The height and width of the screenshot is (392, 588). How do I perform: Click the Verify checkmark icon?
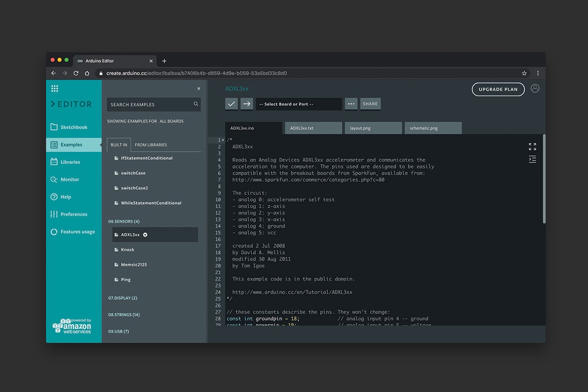point(231,104)
